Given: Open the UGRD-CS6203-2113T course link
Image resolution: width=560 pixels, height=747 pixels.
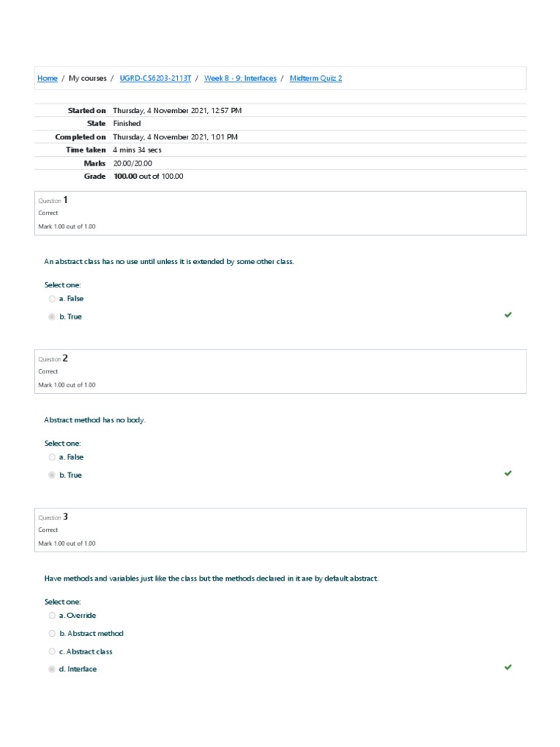Looking at the screenshot, I should tap(155, 78).
